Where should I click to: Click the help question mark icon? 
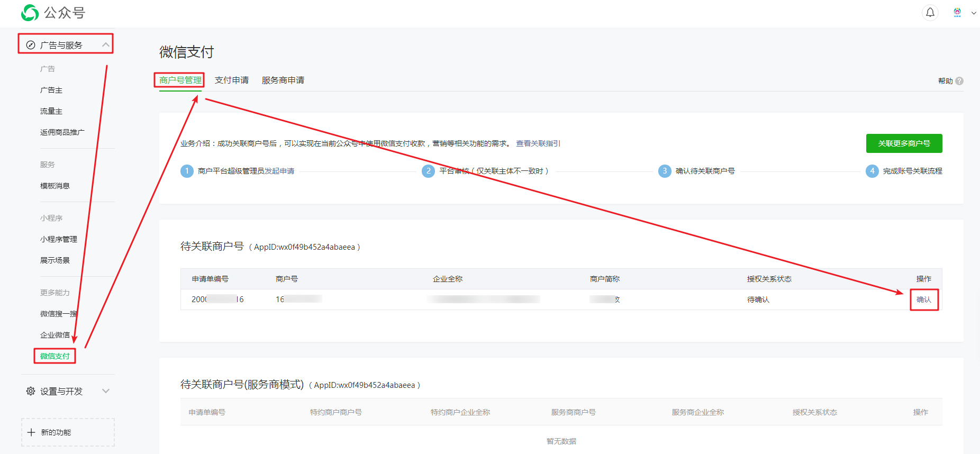pos(959,81)
